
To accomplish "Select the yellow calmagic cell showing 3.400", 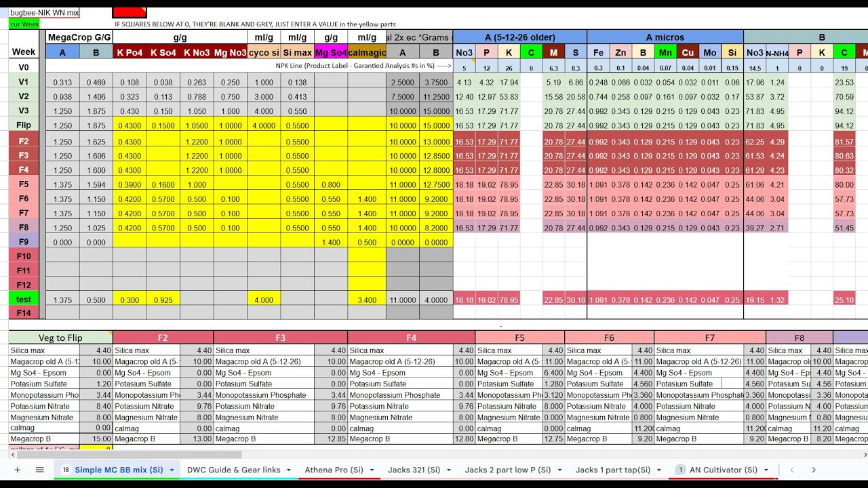I will [x=367, y=300].
